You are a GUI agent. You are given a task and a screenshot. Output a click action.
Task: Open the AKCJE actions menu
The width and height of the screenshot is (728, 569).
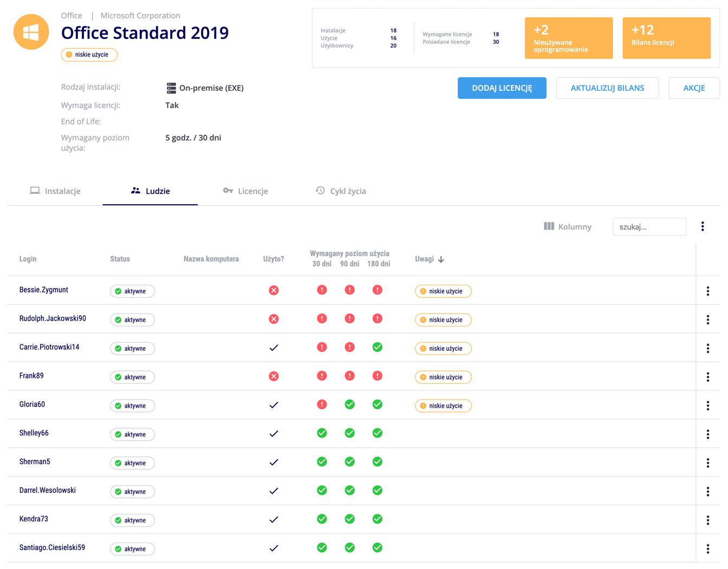[x=694, y=88]
